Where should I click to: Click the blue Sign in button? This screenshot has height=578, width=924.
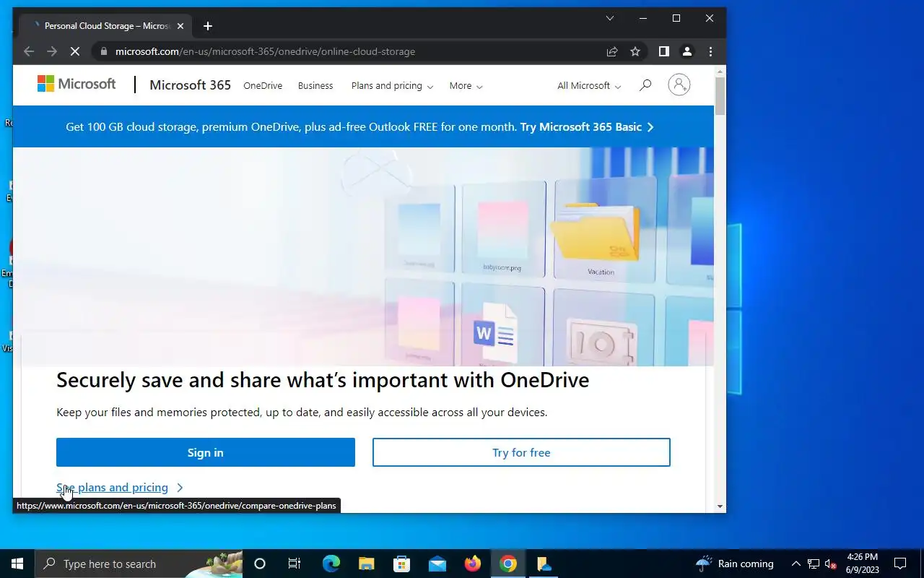tap(206, 452)
